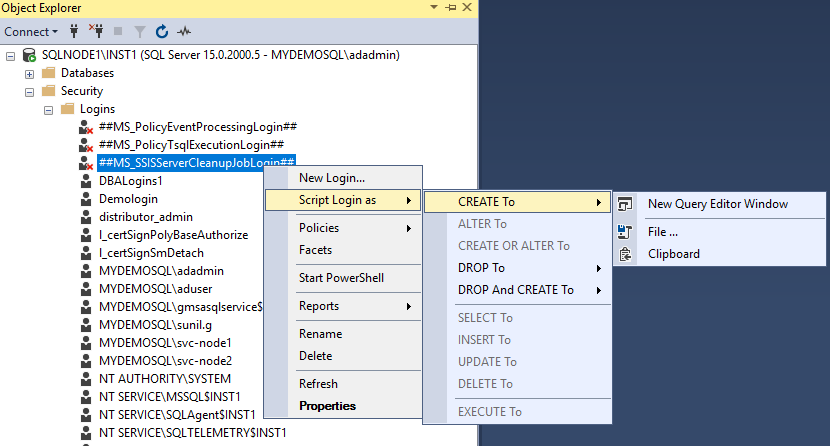The height and width of the screenshot is (446, 830).
Task: Click the login icon beside NT AUTHORITY\SYSTEM
Action: [x=86, y=379]
